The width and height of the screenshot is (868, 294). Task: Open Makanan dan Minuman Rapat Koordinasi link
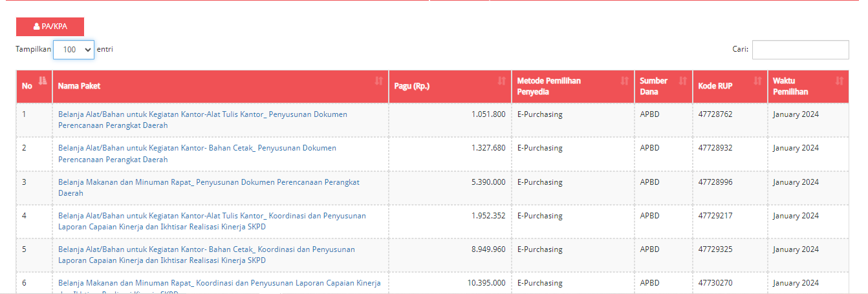[x=219, y=286]
